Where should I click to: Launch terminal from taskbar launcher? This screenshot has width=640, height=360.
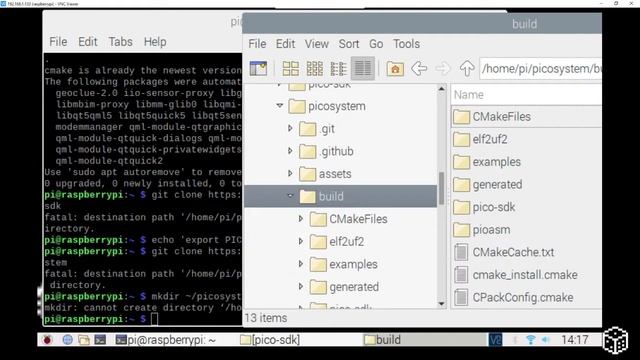pos(100,340)
